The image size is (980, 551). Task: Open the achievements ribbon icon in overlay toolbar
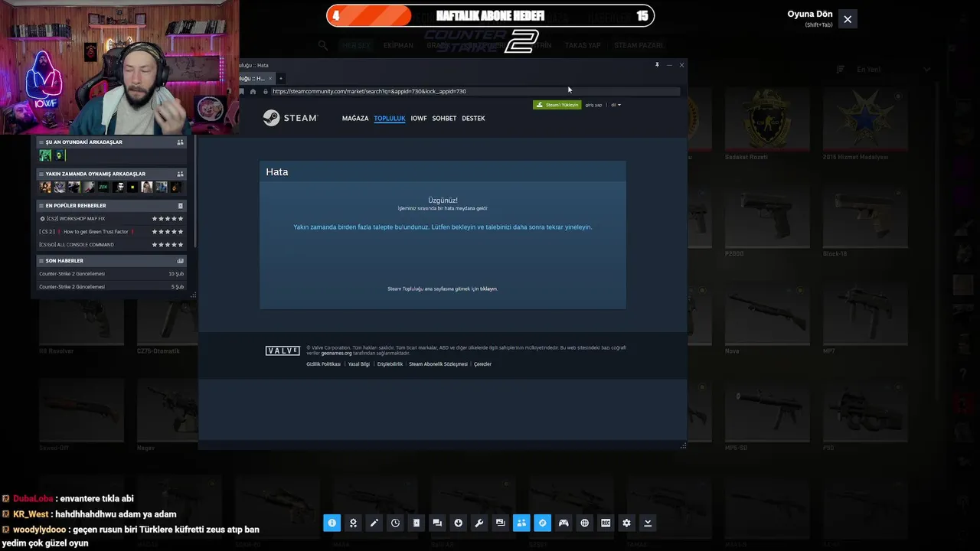pyautogui.click(x=353, y=523)
